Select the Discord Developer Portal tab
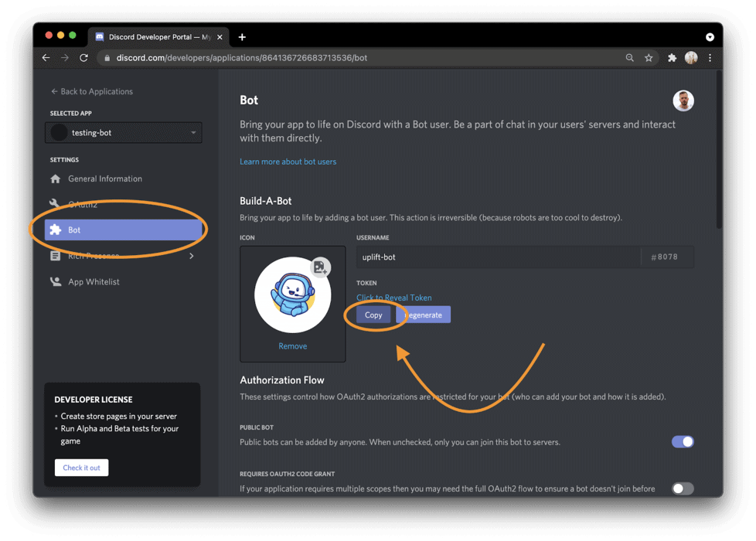The height and width of the screenshot is (541, 756). coord(159,37)
